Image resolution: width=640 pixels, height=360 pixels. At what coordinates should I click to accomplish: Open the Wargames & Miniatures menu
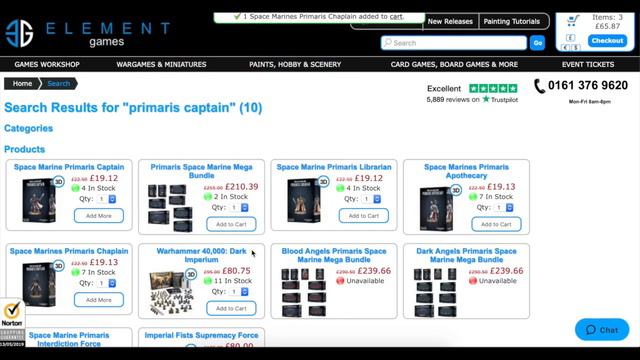pyautogui.click(x=161, y=64)
